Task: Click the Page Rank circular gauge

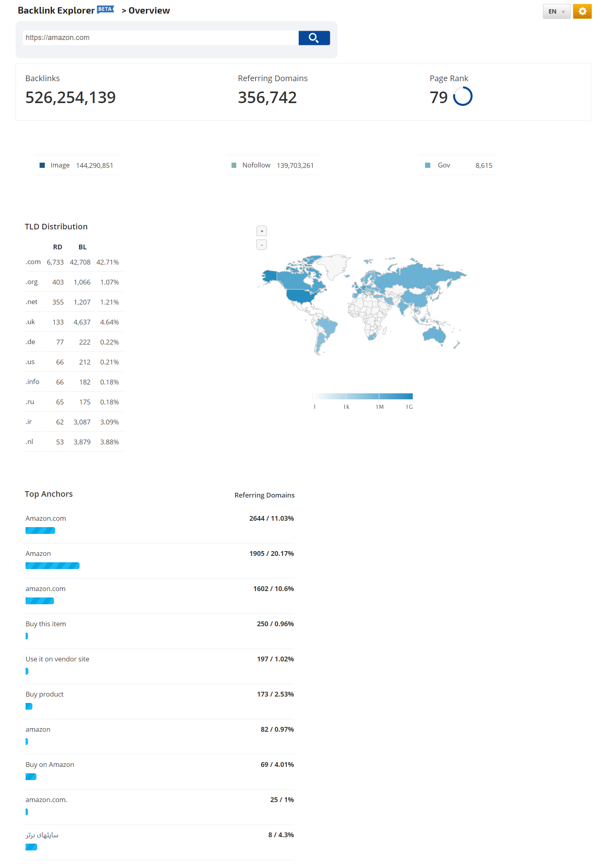Action: pos(463,97)
